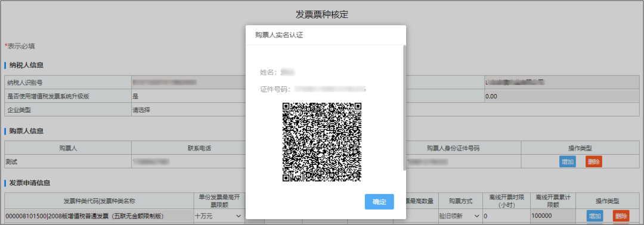
Task: Click the 0.00 value cell
Action: tap(562, 96)
